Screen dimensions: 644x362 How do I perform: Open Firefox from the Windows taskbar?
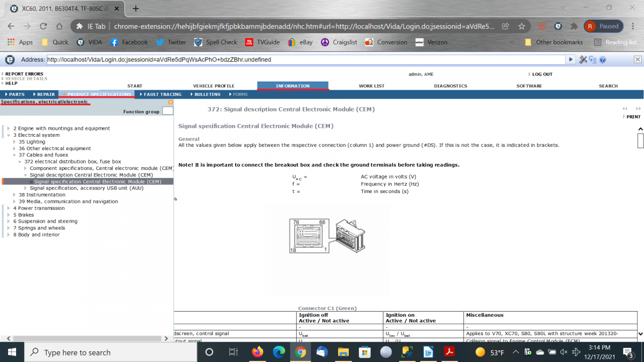tap(258, 352)
